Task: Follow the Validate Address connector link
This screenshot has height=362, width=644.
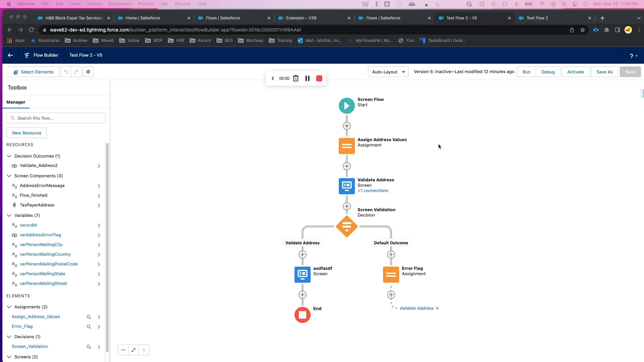Action: click(419, 308)
